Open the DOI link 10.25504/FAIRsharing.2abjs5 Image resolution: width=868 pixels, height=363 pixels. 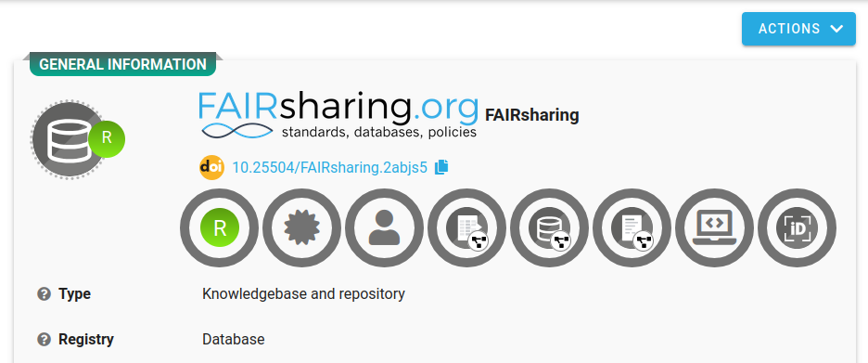(x=330, y=167)
